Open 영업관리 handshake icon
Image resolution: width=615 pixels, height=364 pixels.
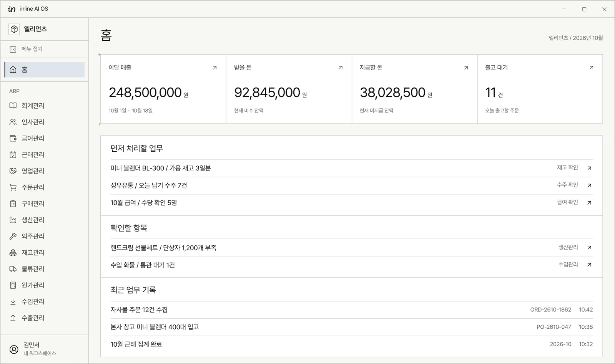point(13,171)
